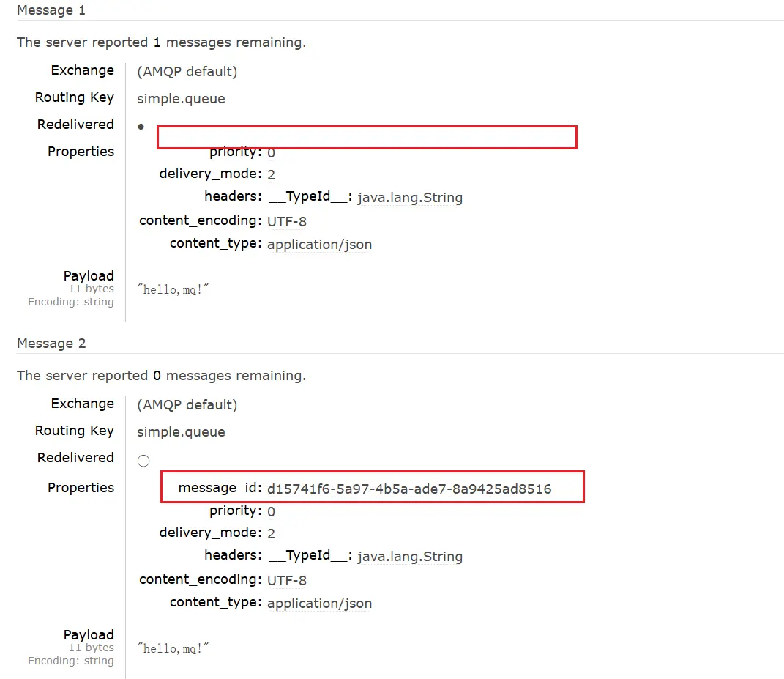Click java.lang.String header value in Message 2

[x=410, y=557]
